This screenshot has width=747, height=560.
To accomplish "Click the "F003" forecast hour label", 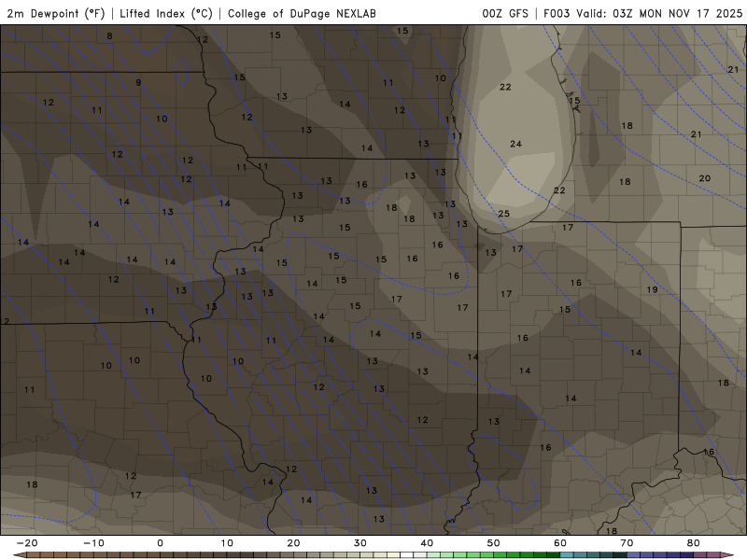I will tap(557, 13).
